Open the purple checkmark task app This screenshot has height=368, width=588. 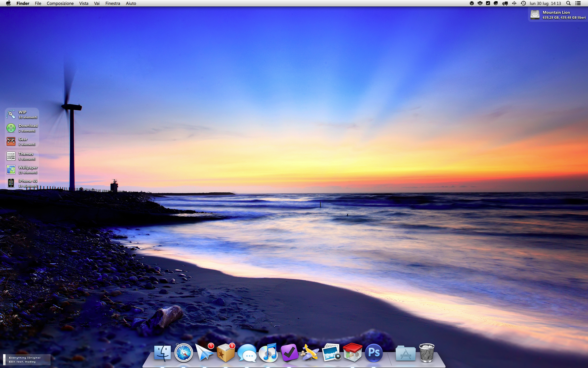tap(289, 353)
